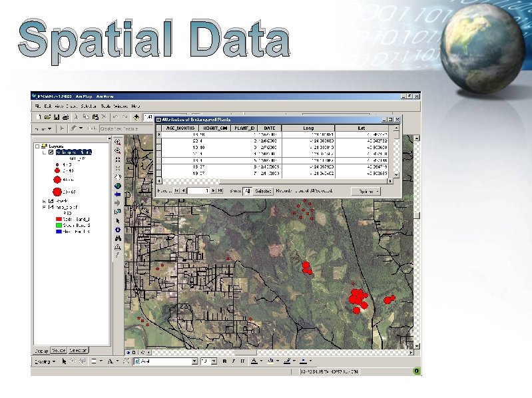Click the Open file folder icon
Image resolution: width=532 pixels, height=398 pixels.
(x=47, y=117)
